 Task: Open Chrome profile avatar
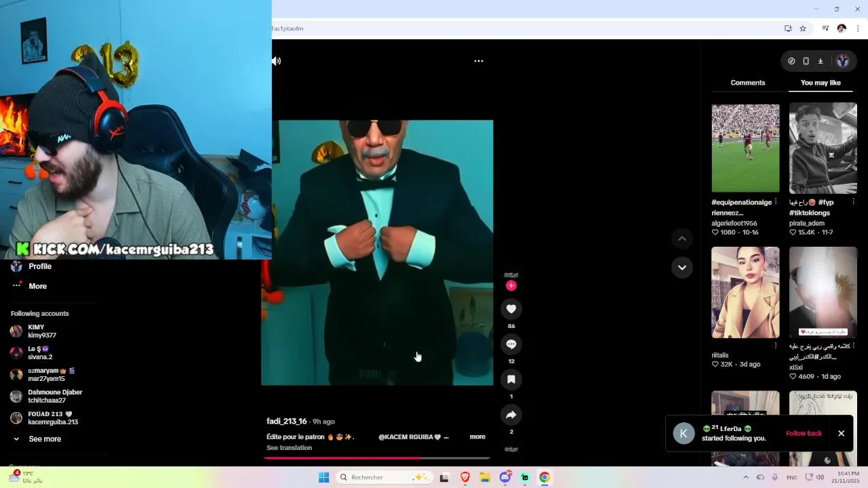(842, 28)
